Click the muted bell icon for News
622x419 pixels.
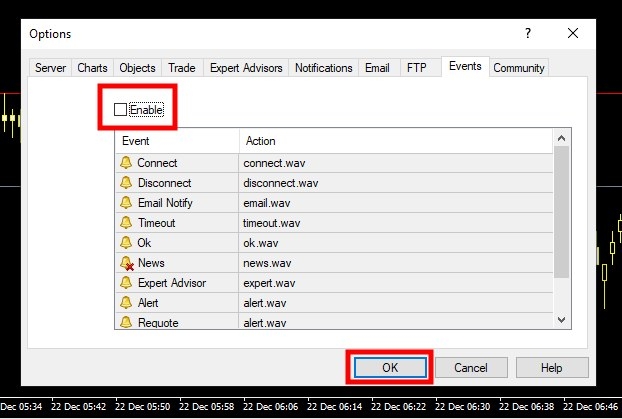pos(126,263)
